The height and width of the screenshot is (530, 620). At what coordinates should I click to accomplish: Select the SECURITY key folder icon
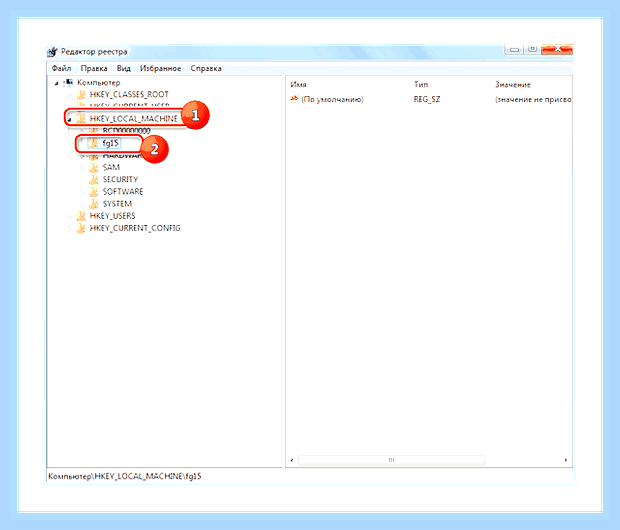click(94, 180)
